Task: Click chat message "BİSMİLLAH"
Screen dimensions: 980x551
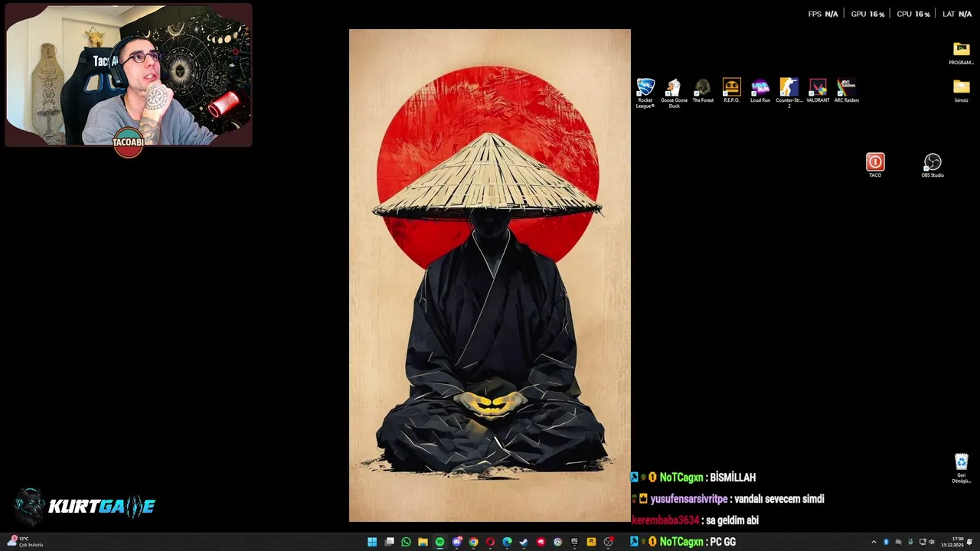Action: click(x=733, y=478)
